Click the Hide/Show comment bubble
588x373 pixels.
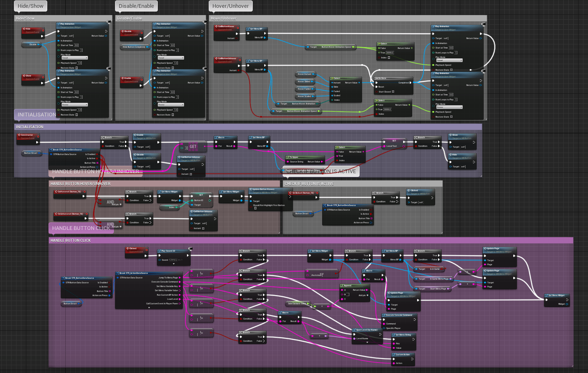(x=30, y=6)
